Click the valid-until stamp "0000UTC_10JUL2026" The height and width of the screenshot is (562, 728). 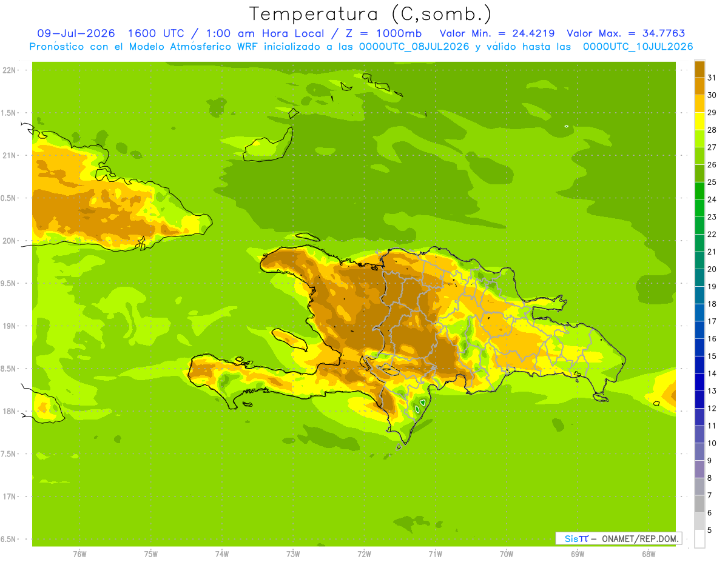[x=638, y=47]
